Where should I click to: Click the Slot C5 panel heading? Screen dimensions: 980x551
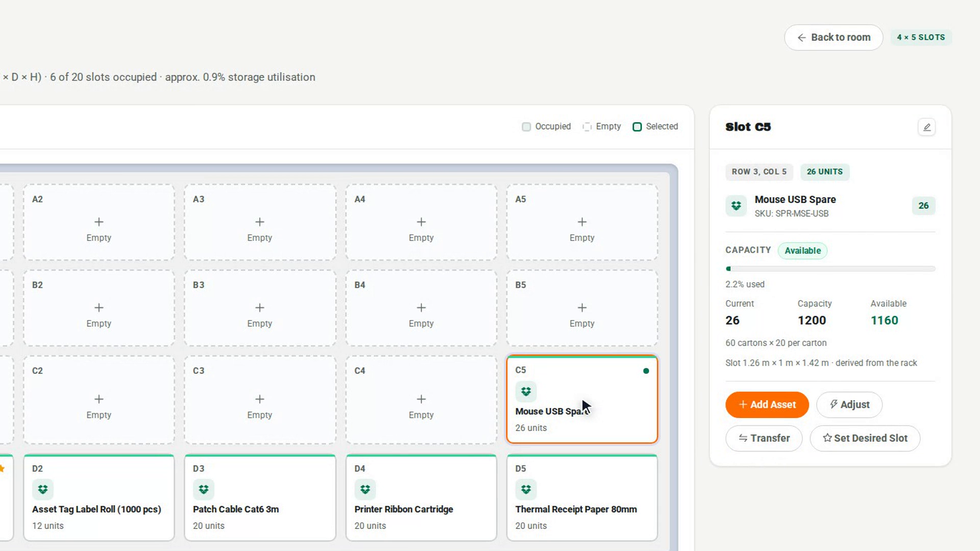pyautogui.click(x=748, y=127)
